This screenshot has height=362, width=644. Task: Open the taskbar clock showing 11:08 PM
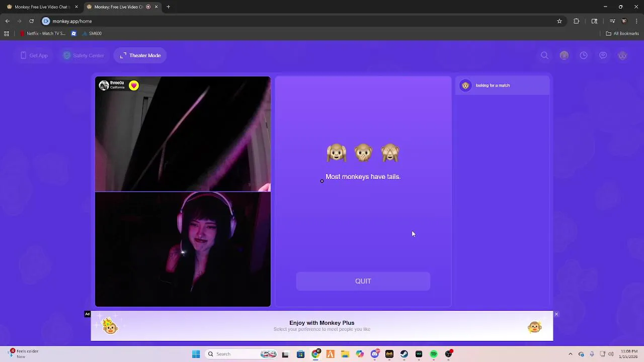click(629, 353)
